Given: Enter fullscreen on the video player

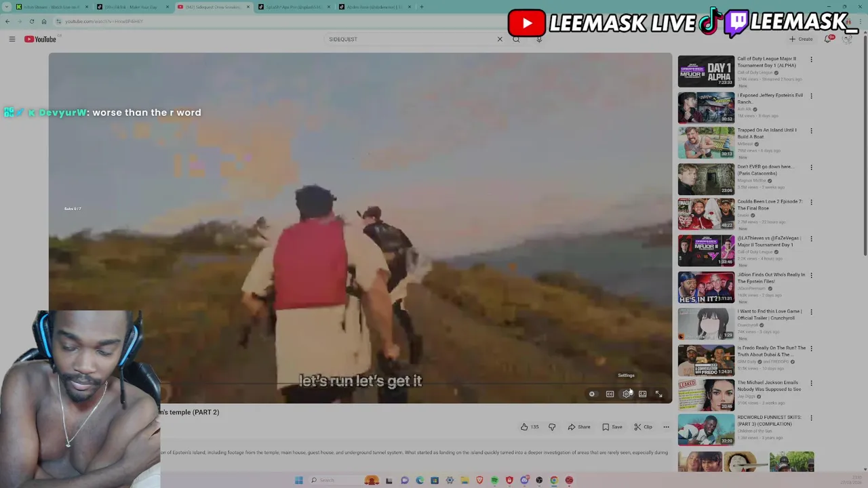Looking at the screenshot, I should point(658,394).
